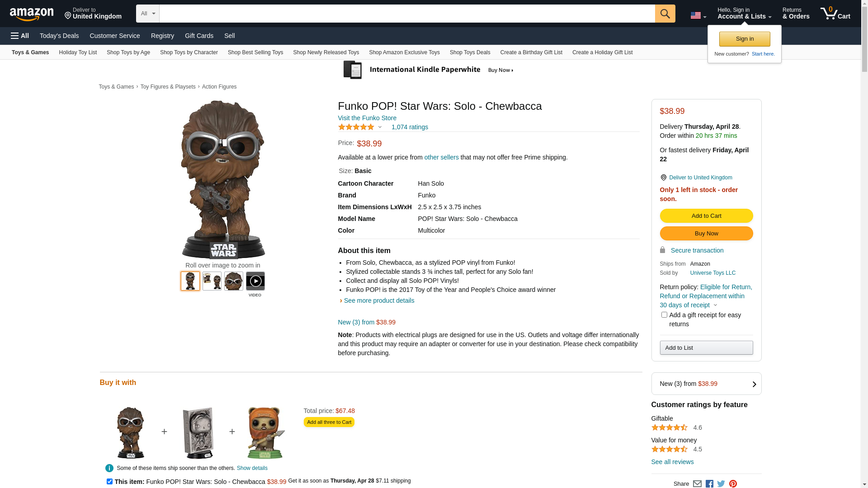Visit the Funko Store link
This screenshot has height=488, width=868.
pos(367,118)
